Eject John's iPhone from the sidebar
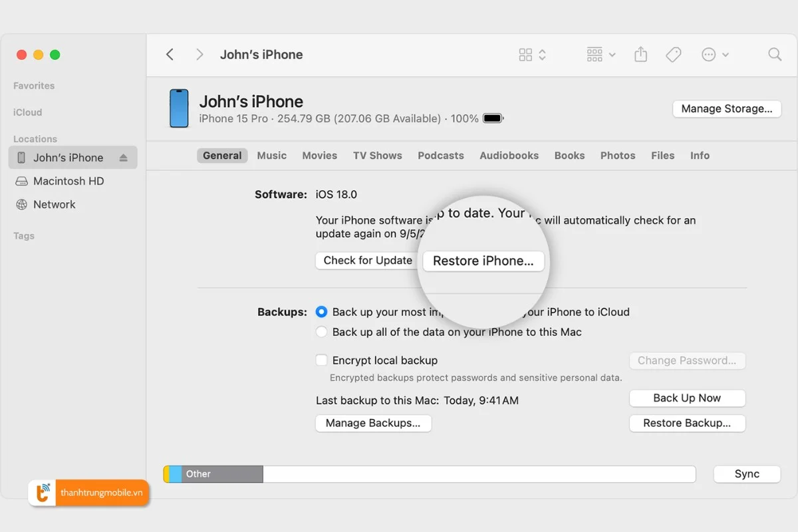This screenshot has width=798, height=532. click(123, 158)
